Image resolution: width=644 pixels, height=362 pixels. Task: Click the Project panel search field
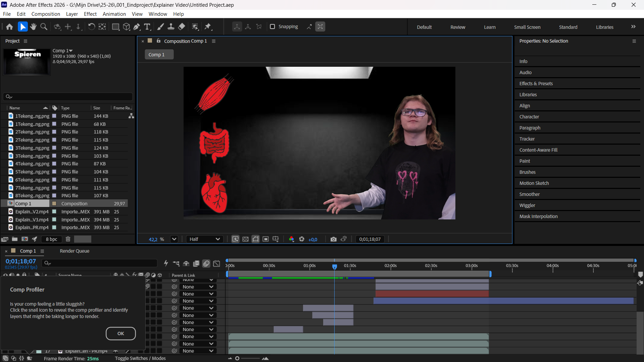click(68, 97)
